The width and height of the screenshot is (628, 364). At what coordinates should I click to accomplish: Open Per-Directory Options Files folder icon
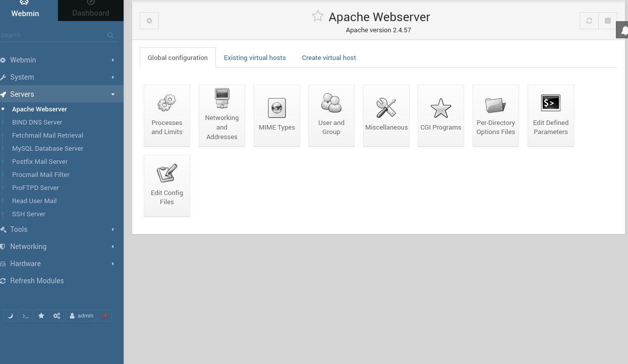point(496,115)
